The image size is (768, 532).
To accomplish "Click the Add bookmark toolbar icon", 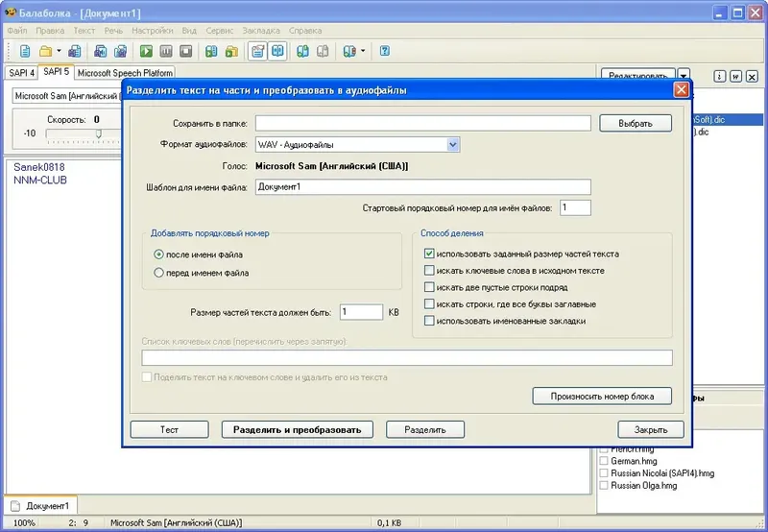I will tap(302, 51).
